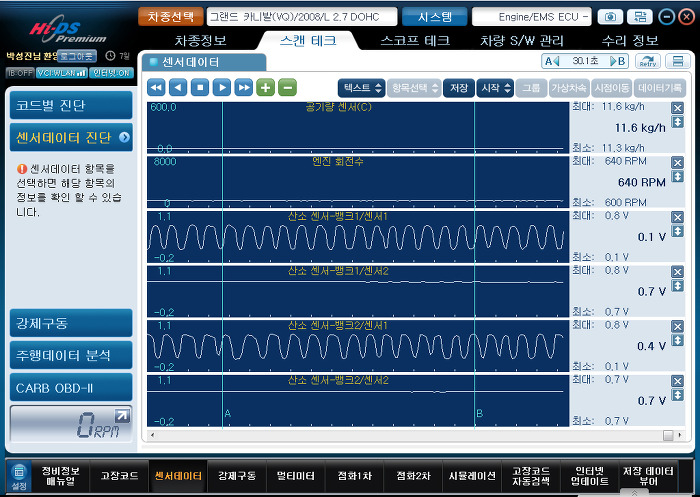This screenshot has width=700, height=497.
Task: Open the 텍스트 display mode dropdown
Action: 360,88
